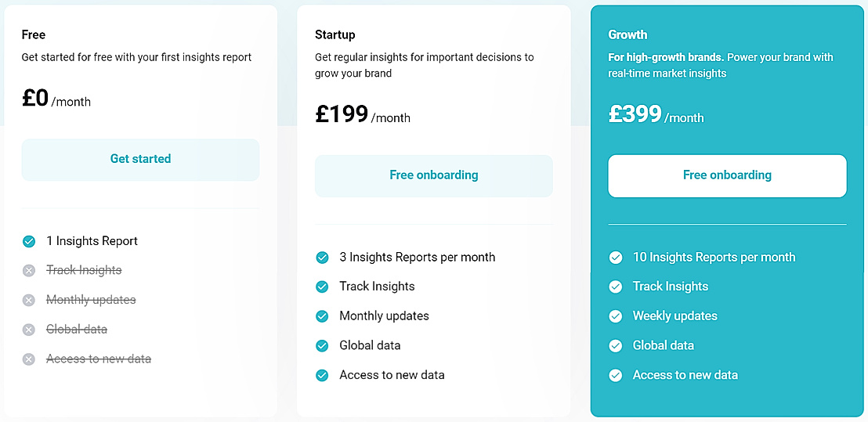The image size is (868, 422).
Task: Click the cross icon next to strikethrough Track Insights
Action: click(29, 271)
